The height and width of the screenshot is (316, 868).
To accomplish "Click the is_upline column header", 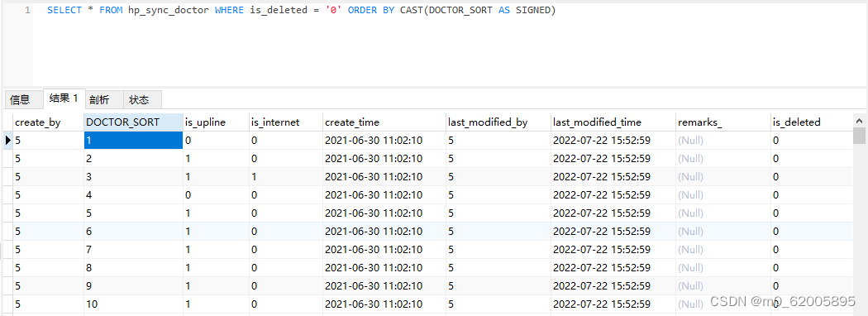I will click(x=216, y=122).
